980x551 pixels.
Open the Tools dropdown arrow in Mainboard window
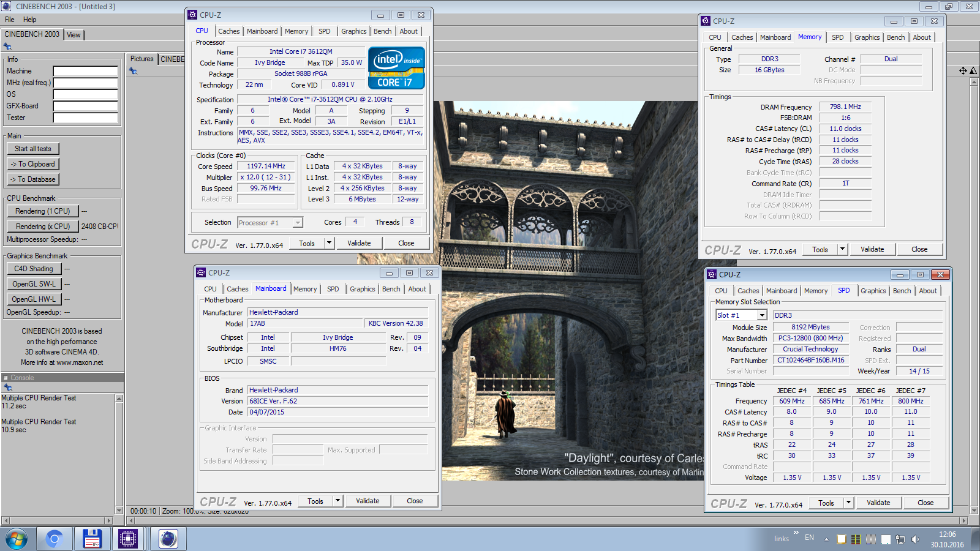(337, 501)
